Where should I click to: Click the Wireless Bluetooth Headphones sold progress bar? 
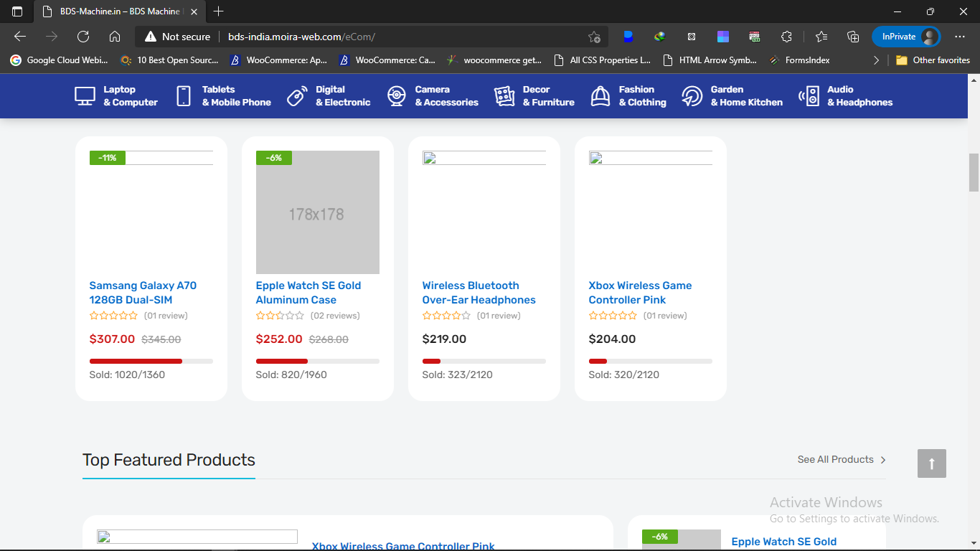pyautogui.click(x=484, y=361)
